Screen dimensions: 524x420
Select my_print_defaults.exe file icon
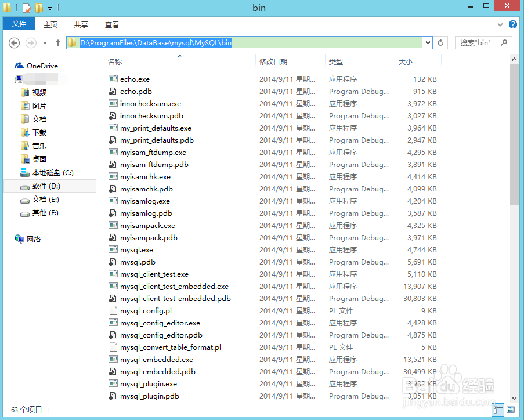coord(113,128)
